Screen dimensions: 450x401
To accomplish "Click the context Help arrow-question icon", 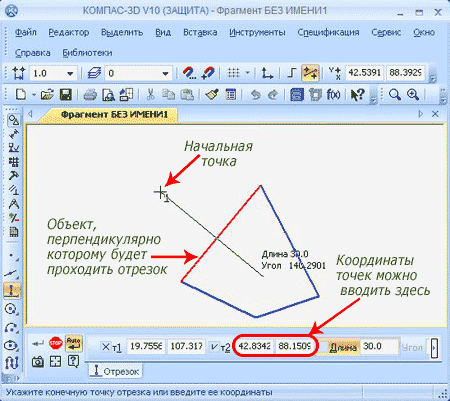I will [x=358, y=95].
